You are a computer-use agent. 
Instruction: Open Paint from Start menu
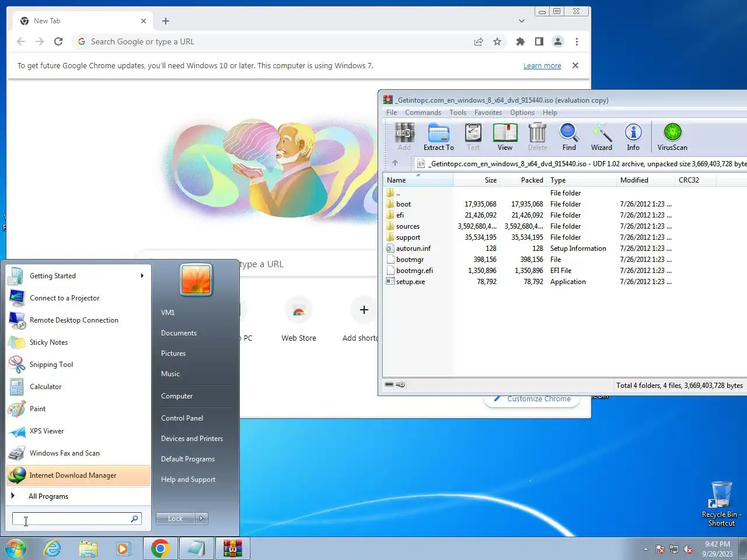(x=78, y=409)
